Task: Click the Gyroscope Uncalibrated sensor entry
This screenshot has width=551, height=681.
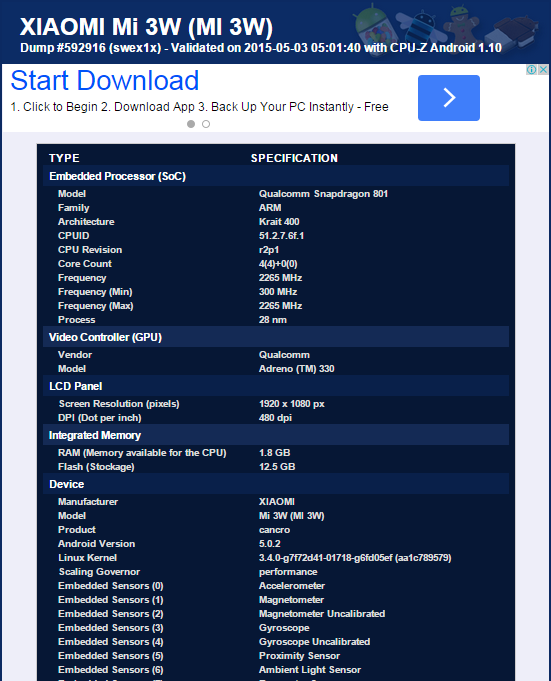Action: tap(314, 641)
